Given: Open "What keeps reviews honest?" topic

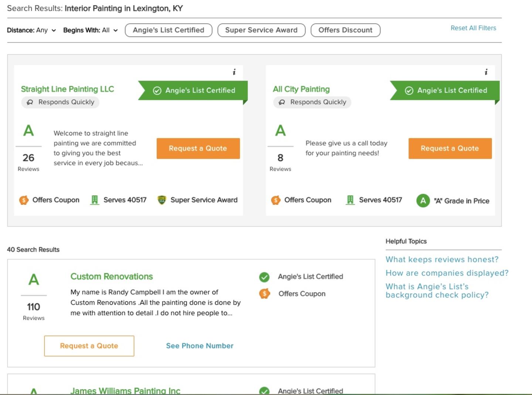Looking at the screenshot, I should pos(442,260).
